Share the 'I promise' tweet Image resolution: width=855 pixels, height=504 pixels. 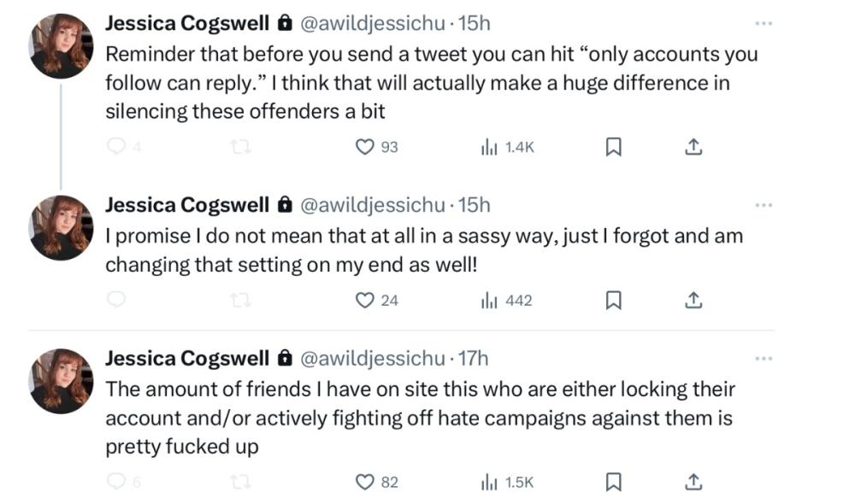(694, 300)
